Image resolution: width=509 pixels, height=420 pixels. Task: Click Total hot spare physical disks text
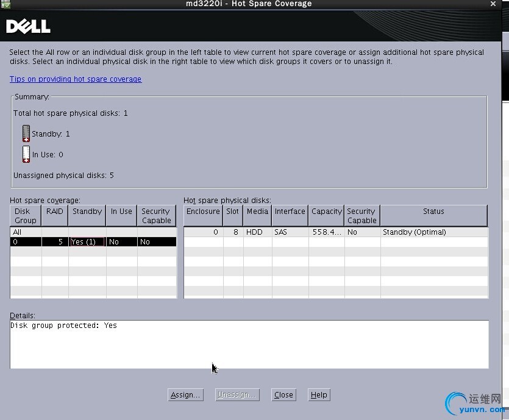[x=71, y=113]
